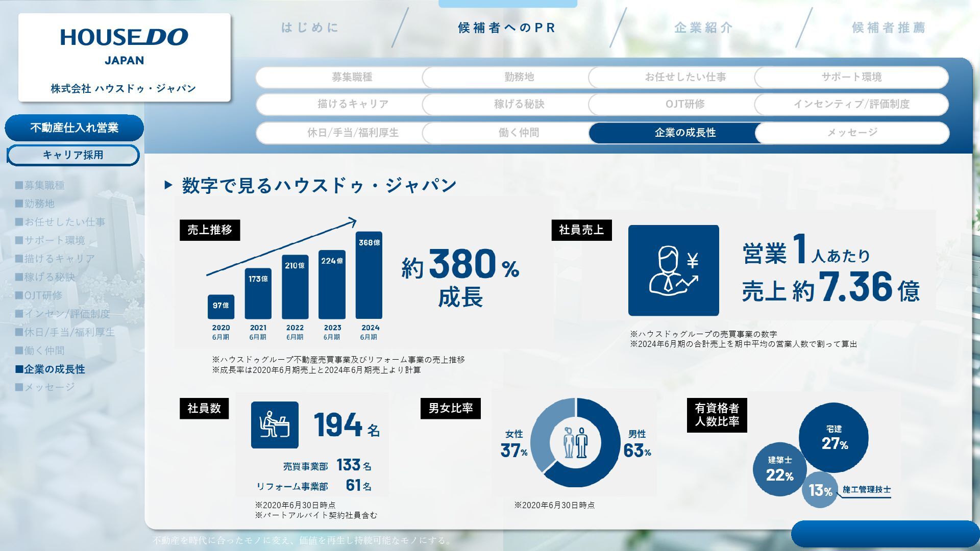Switch to the 候補者推薦 top tab
This screenshot has height=551, width=980.
point(889,28)
